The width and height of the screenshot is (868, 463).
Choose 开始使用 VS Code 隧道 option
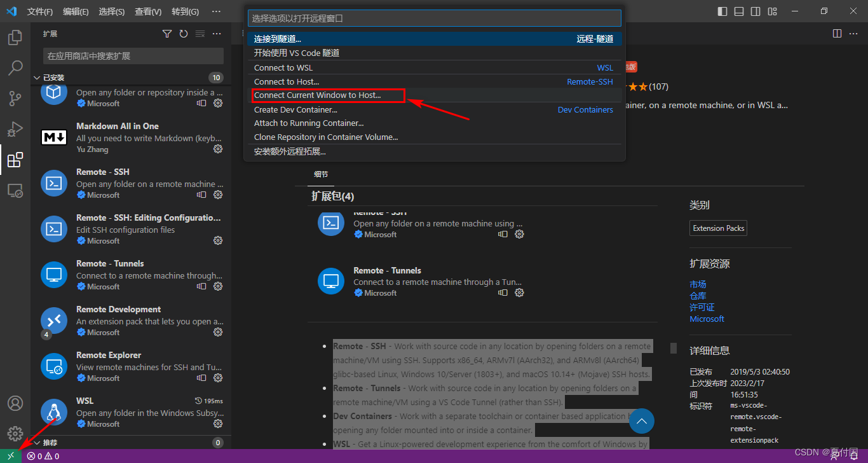tap(435, 53)
